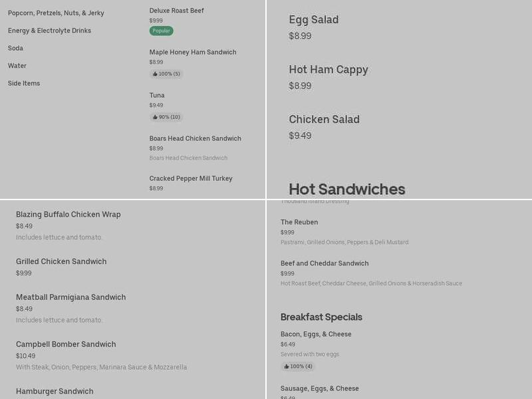Screen dimensions: 532x399
Task: Click the green Popular badge on Deluxe Roast Beef
Action: tap(160, 31)
